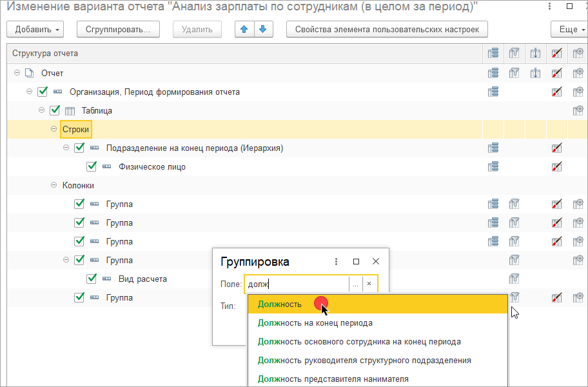
Task: Toggle the Физическое лицо checkbox
Action: point(92,166)
